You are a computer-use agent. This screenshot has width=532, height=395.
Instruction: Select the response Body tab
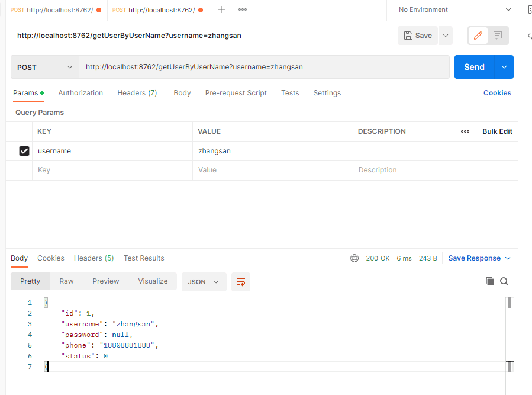19,258
